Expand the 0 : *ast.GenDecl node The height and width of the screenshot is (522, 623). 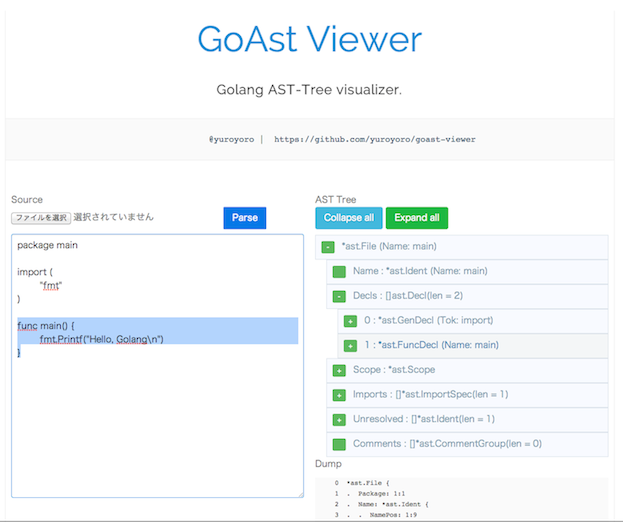pos(350,321)
